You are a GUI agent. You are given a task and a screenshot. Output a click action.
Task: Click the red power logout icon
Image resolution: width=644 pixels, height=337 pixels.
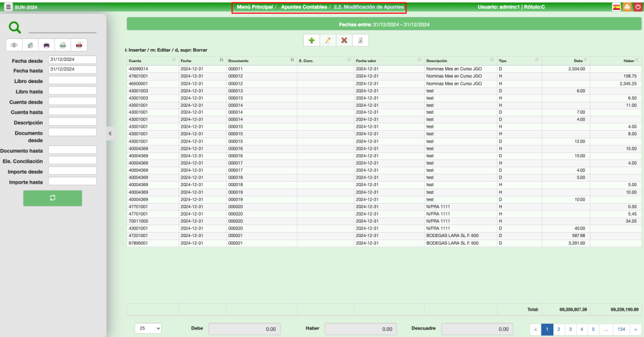coord(637,7)
